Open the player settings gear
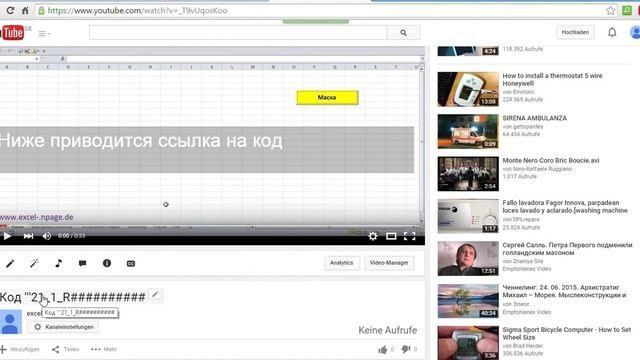640x360 pixels. [373, 236]
